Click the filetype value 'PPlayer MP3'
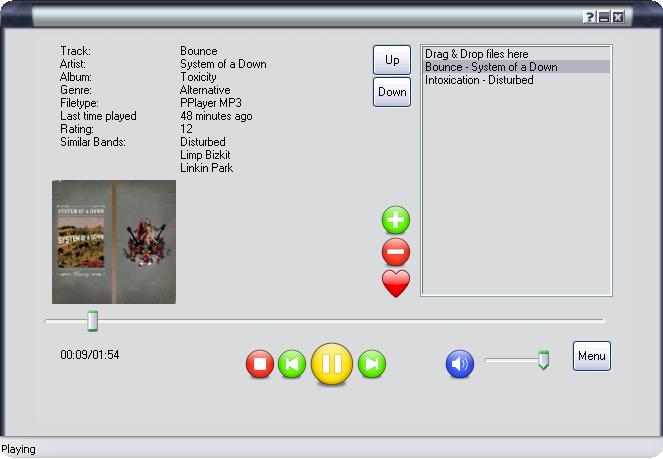This screenshot has width=663, height=459. point(211,103)
